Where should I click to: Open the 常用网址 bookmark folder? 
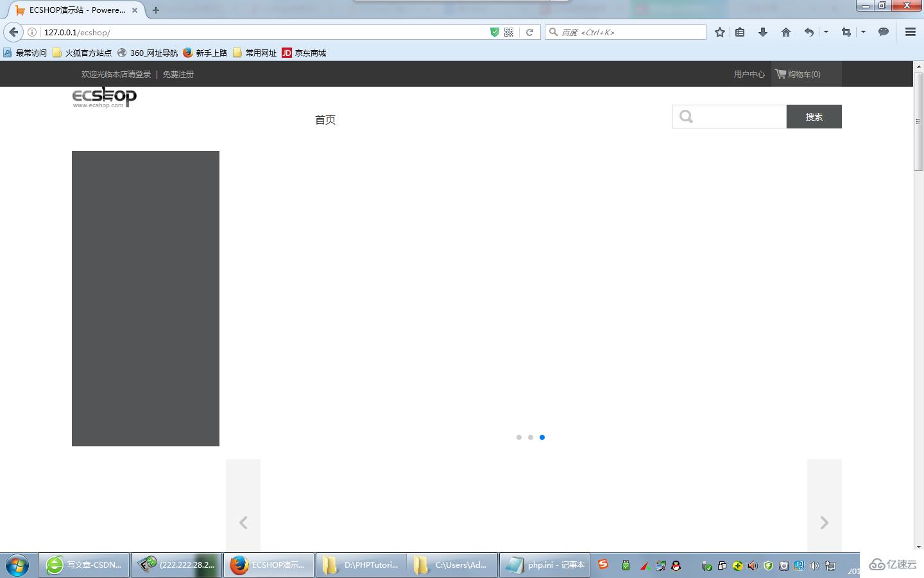[255, 53]
